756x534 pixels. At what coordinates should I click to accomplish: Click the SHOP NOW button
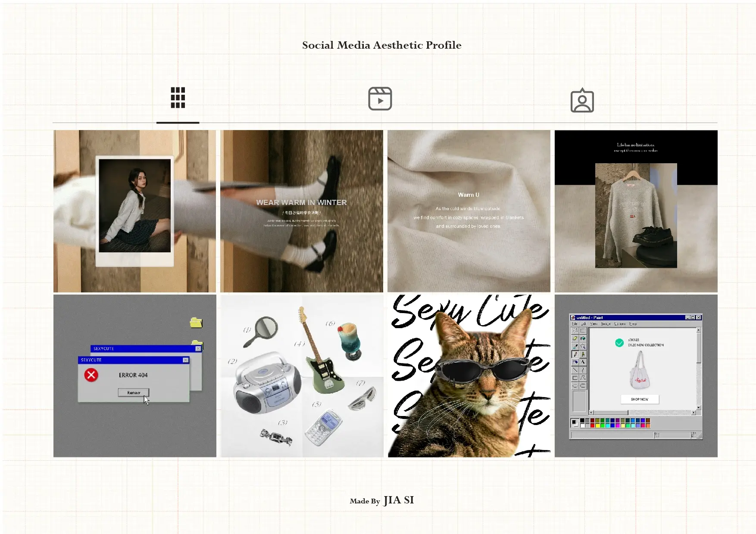click(x=640, y=399)
